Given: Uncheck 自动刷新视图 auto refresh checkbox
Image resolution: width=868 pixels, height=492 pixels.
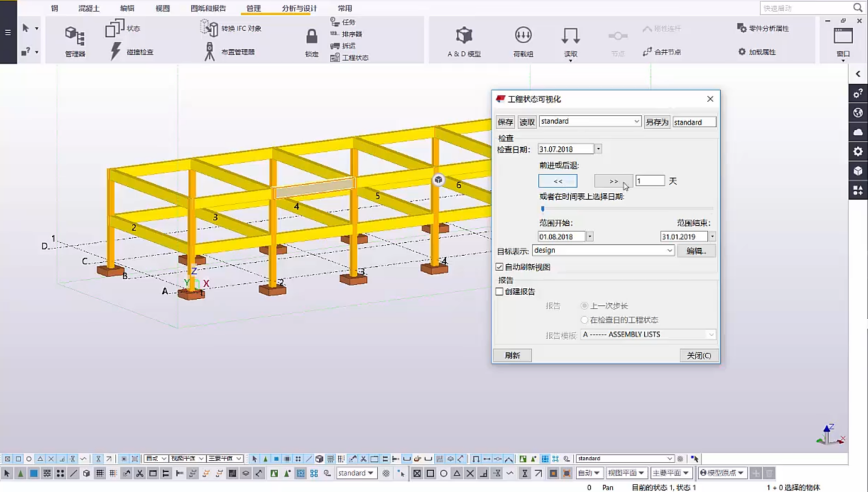Looking at the screenshot, I should click(500, 267).
